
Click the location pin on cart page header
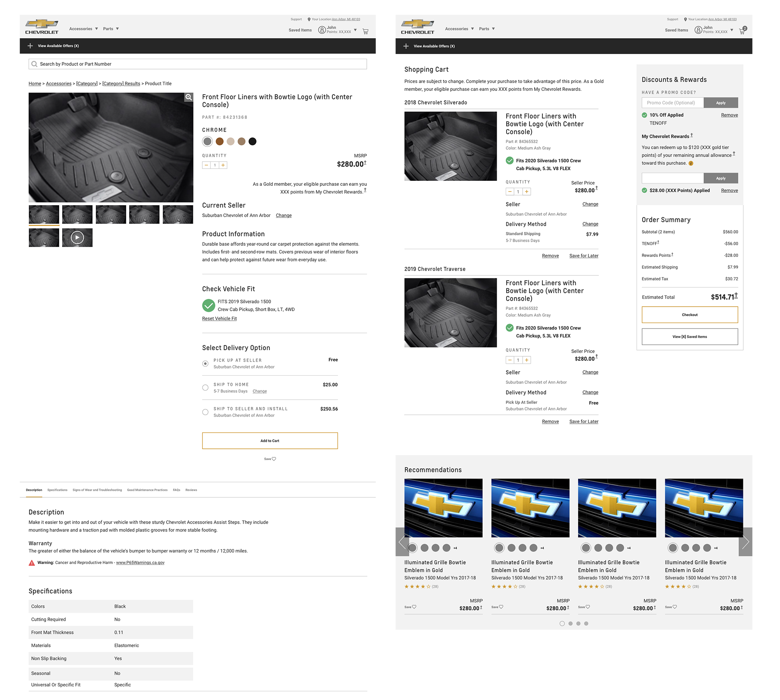685,19
